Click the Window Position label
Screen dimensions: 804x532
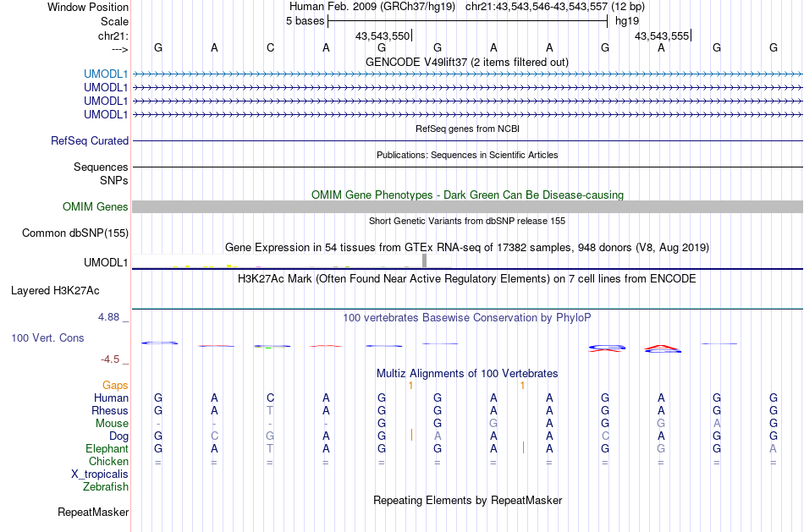88,7
